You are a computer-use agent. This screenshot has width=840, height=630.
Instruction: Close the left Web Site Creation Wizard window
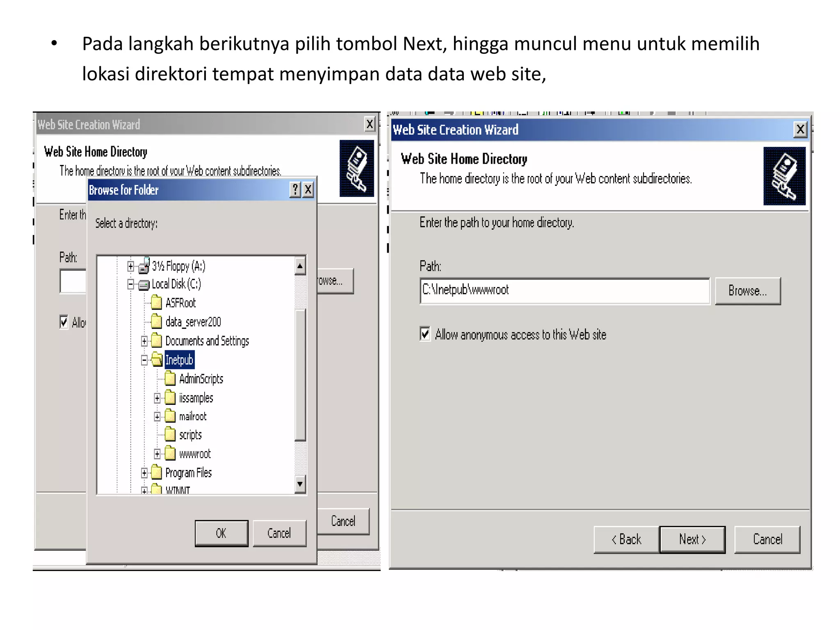click(370, 124)
